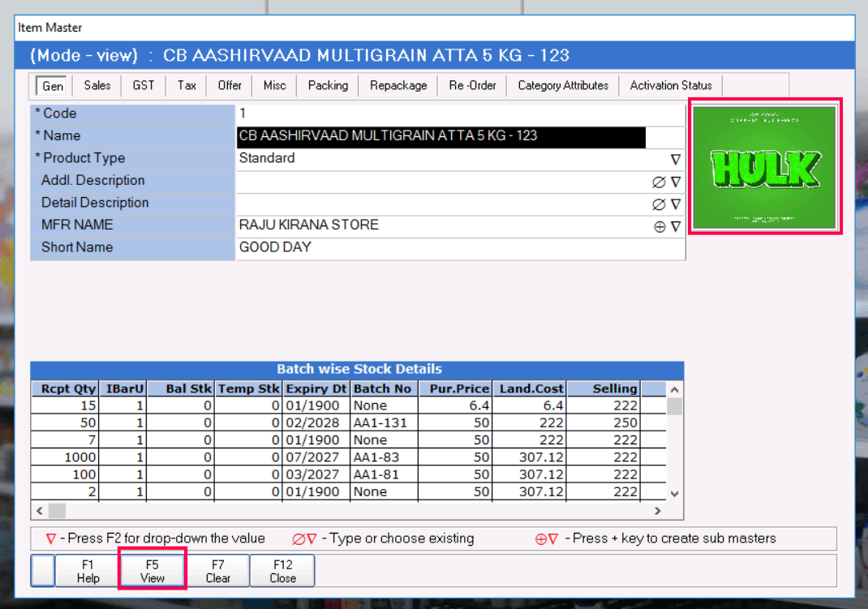Click F5 View button
The height and width of the screenshot is (609, 868).
coord(153,571)
